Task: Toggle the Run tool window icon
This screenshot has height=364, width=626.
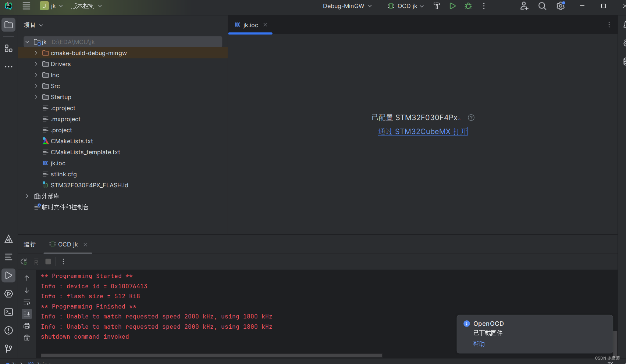Action: [x=8, y=275]
